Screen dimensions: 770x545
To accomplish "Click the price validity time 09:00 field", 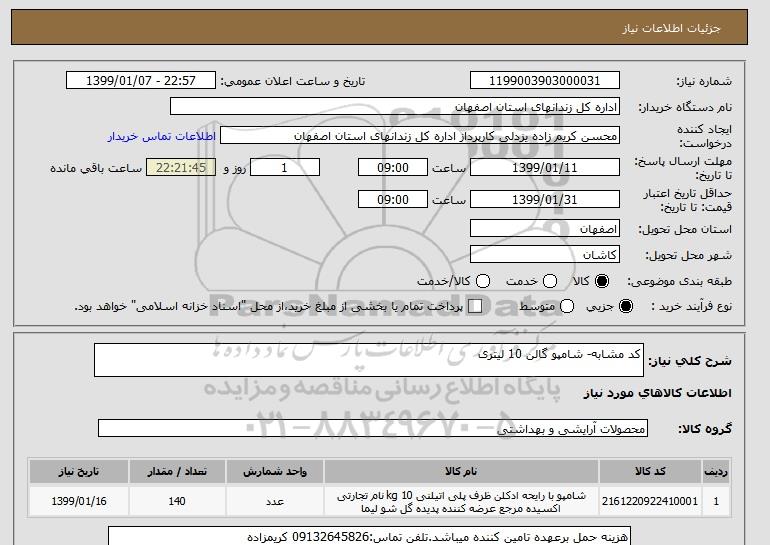I will point(393,199).
